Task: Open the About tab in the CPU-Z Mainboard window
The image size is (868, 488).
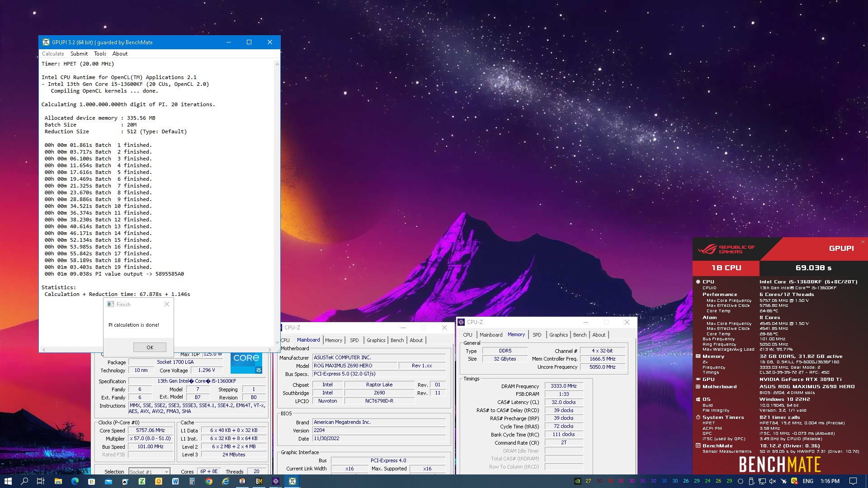Action: pos(416,340)
